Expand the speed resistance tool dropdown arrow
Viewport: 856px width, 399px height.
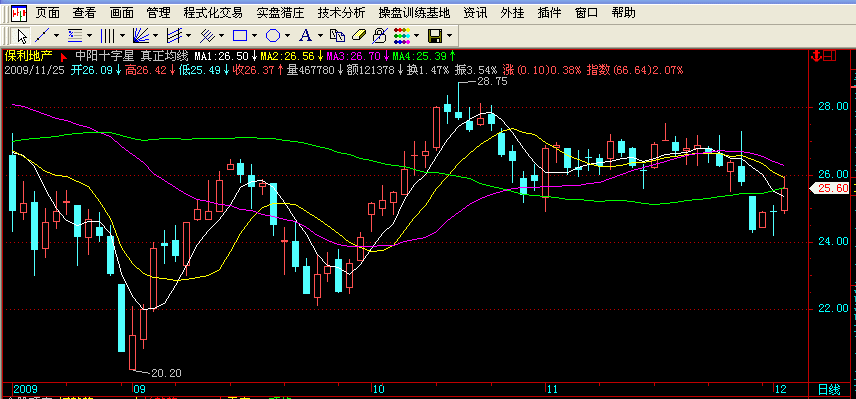point(188,37)
